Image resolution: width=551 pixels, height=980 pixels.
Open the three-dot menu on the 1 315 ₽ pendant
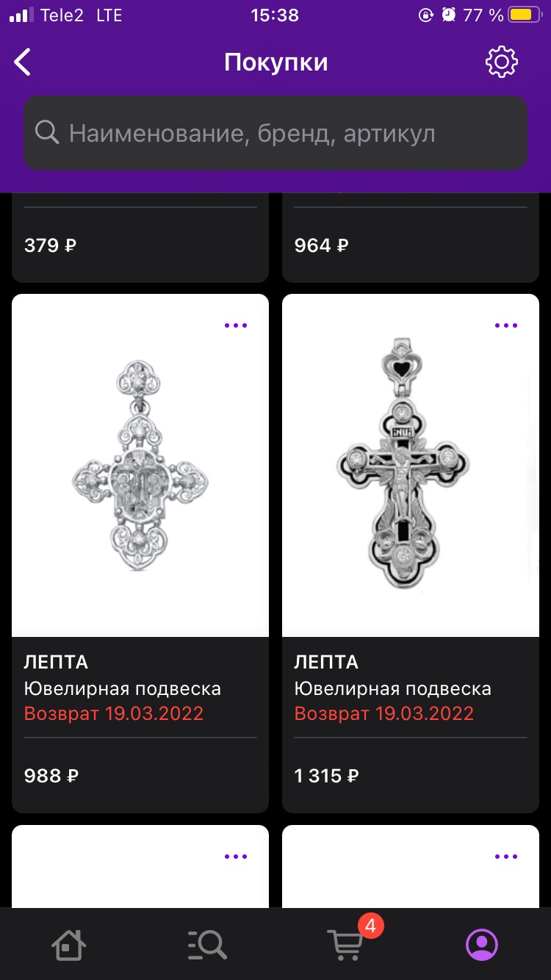506,325
